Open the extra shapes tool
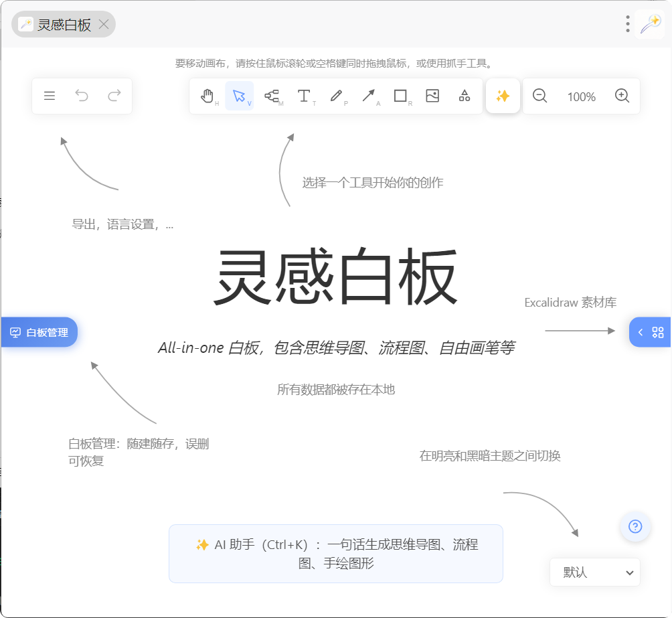672x618 pixels. tap(465, 96)
